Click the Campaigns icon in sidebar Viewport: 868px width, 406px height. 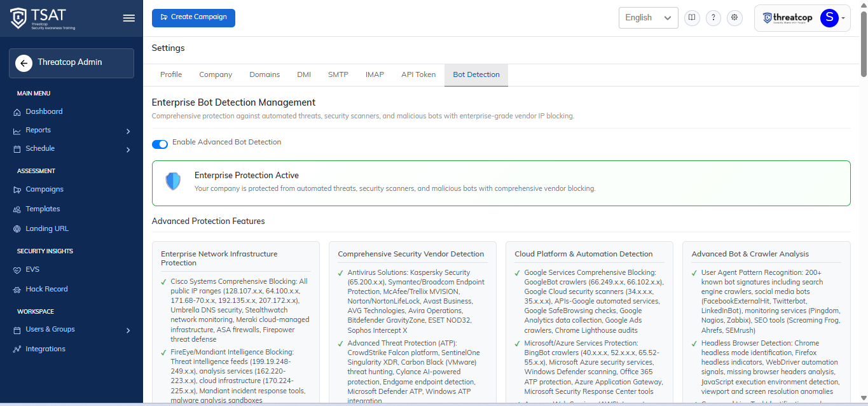pos(17,190)
